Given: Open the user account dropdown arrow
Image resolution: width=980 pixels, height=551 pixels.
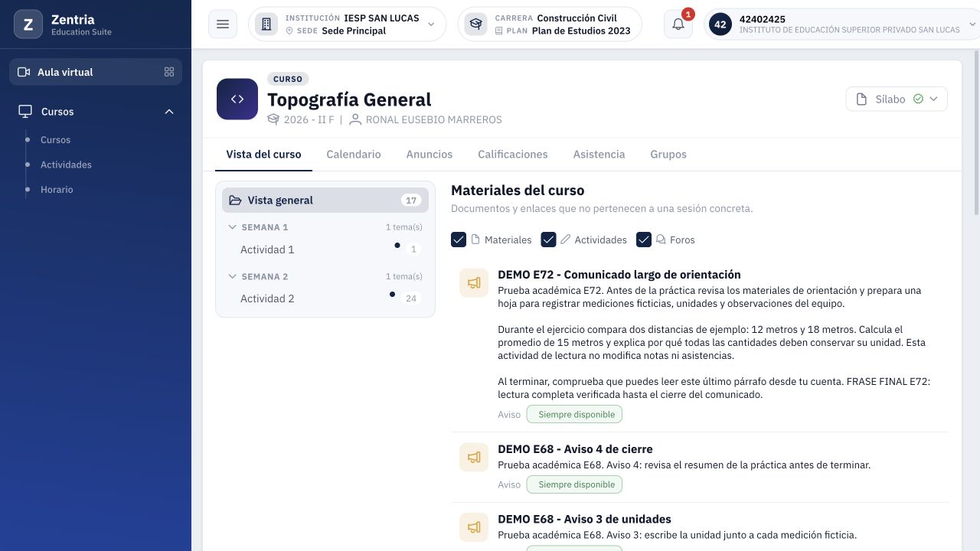Looking at the screenshot, I should pos(973,24).
